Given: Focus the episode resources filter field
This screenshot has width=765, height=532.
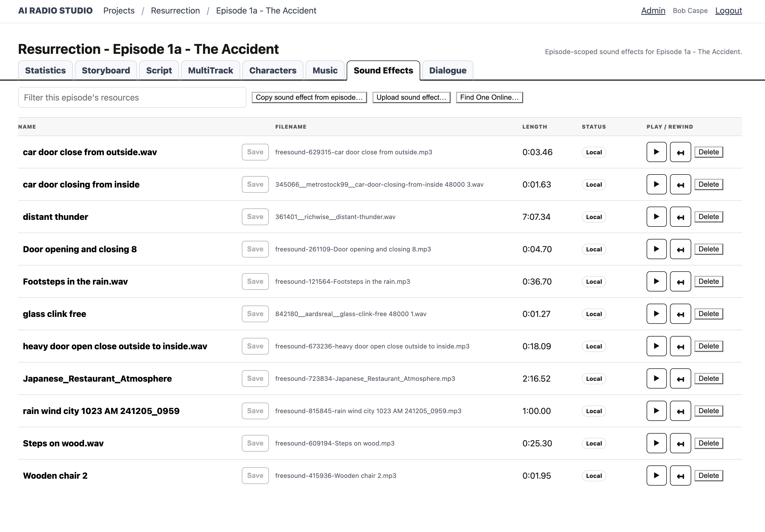Looking at the screenshot, I should click(x=132, y=98).
